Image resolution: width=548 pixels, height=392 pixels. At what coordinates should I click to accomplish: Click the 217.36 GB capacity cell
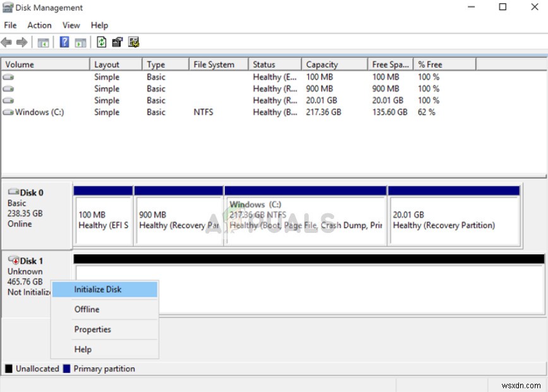[324, 112]
